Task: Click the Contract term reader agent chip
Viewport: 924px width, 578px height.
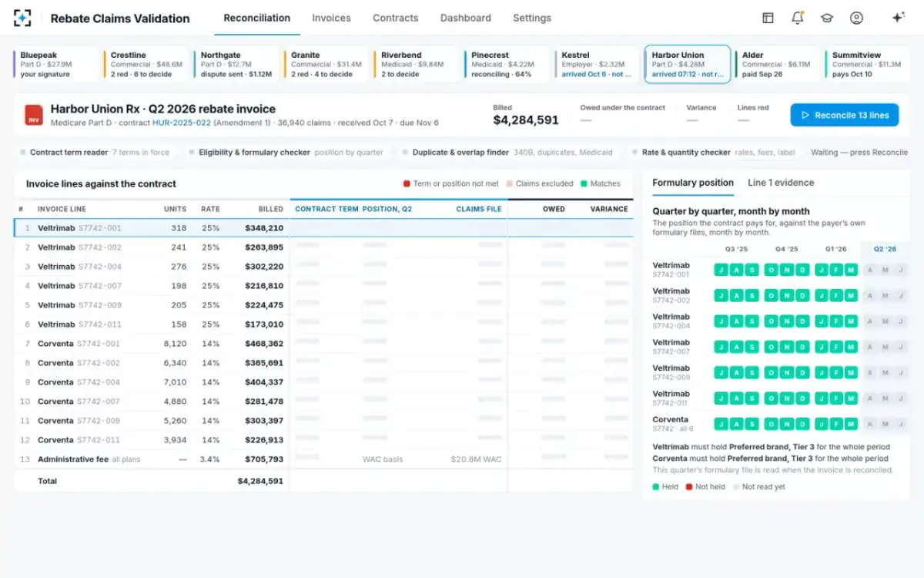Action: click(95, 153)
